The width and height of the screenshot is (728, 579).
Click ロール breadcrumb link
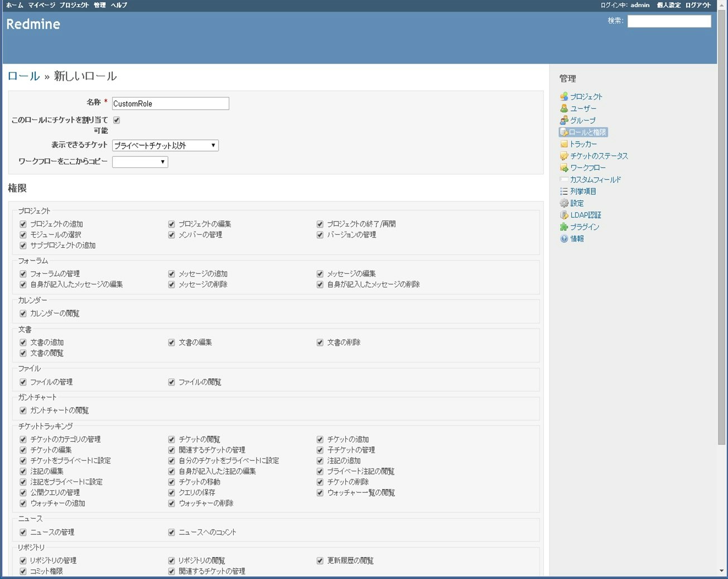pyautogui.click(x=23, y=76)
